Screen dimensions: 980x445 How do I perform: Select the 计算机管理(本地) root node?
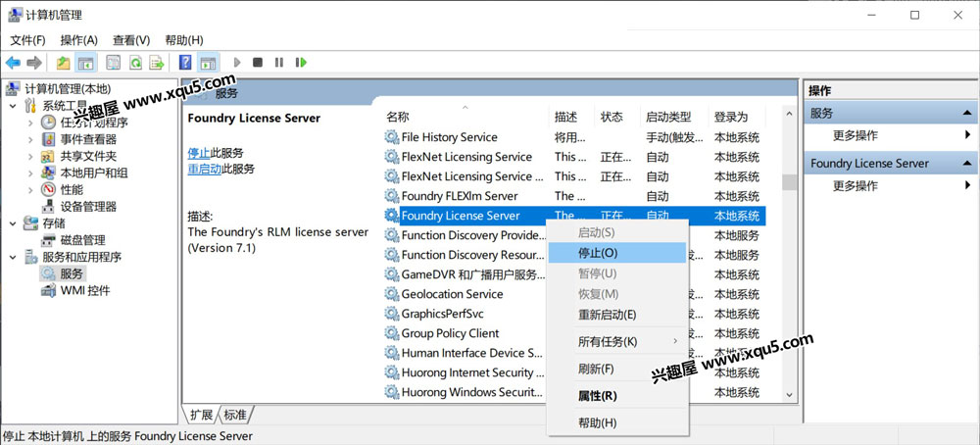tap(60, 89)
